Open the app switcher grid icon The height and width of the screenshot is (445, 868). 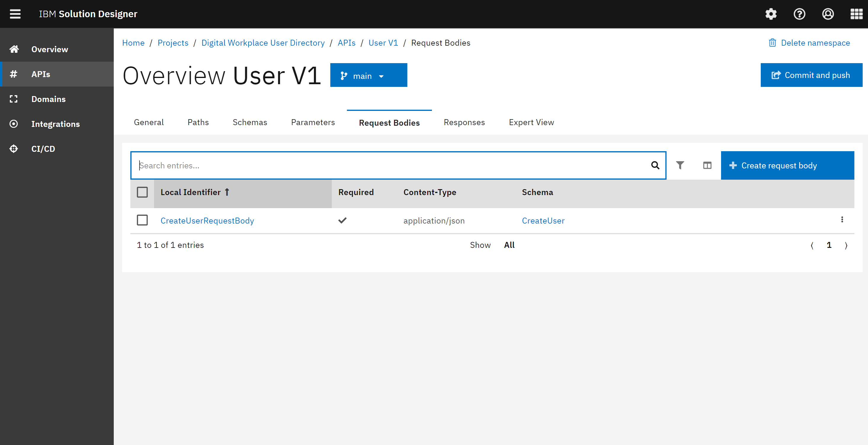[856, 14]
